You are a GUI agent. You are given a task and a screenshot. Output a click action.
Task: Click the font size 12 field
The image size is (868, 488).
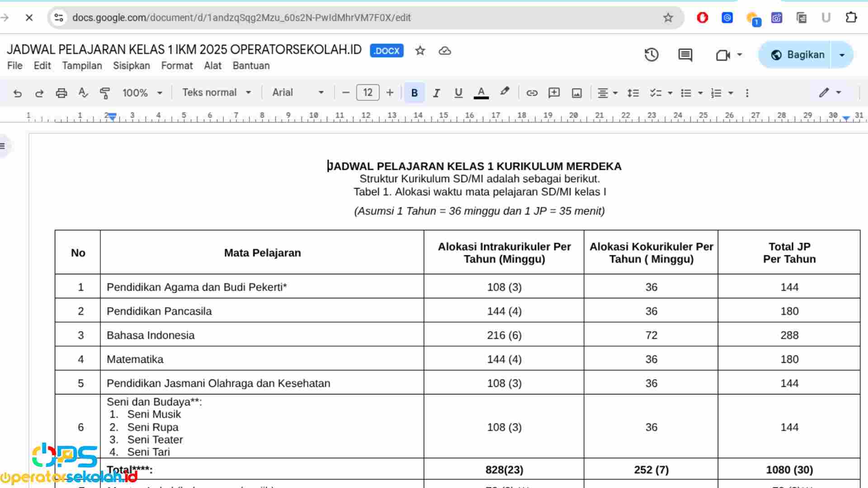pyautogui.click(x=368, y=93)
